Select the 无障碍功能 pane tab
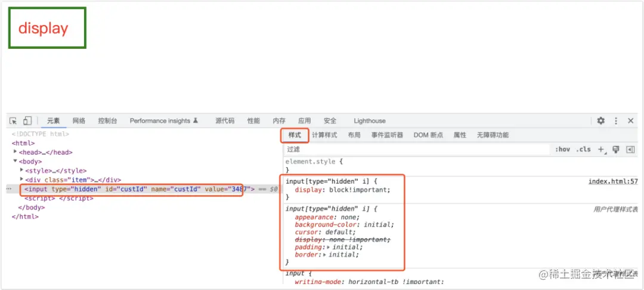The height and width of the screenshot is (290, 644). click(x=493, y=135)
